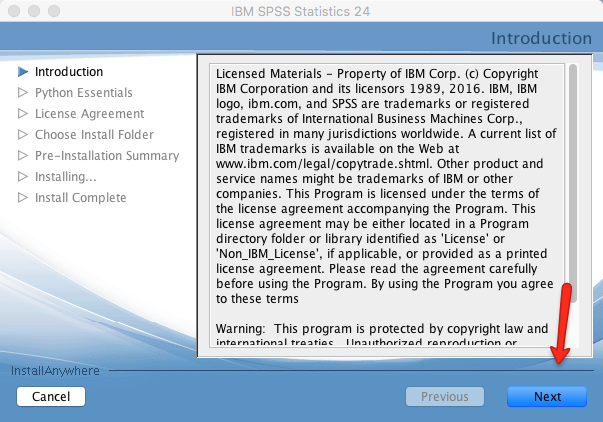
Task: Click the disabled Previous button
Action: 445,397
